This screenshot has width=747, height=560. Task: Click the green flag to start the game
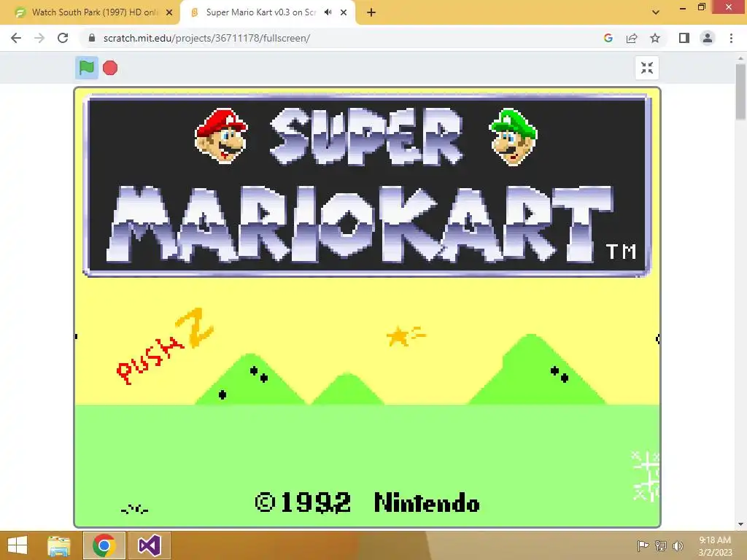pos(87,68)
